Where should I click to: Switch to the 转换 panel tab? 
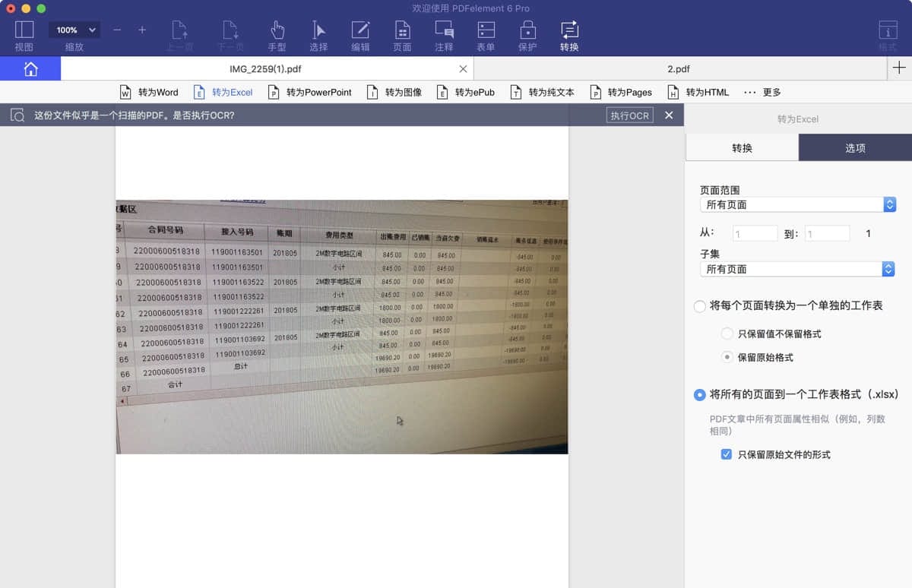[742, 147]
